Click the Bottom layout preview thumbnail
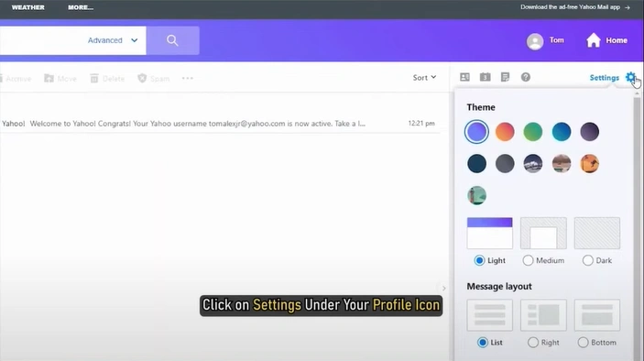The height and width of the screenshot is (361, 644). 596,315
